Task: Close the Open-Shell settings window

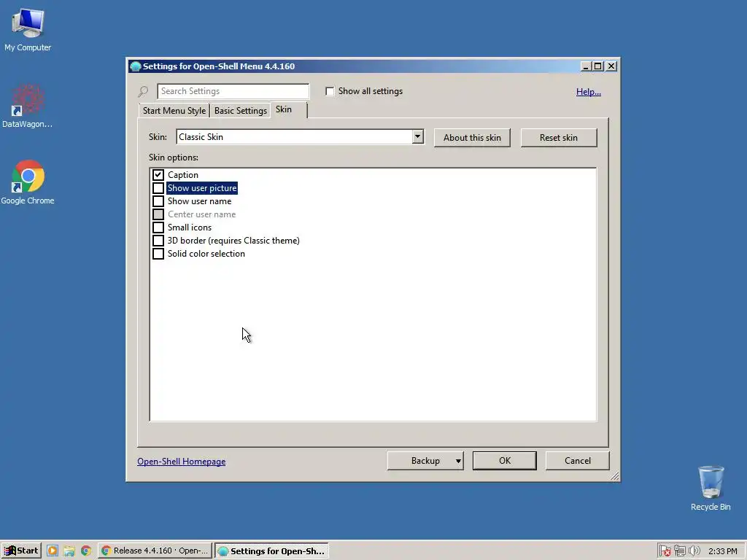Action: (x=612, y=66)
